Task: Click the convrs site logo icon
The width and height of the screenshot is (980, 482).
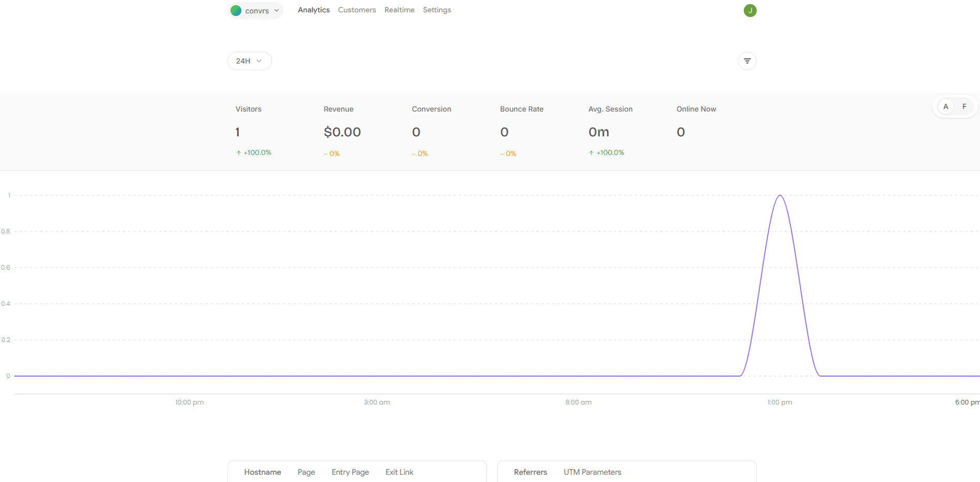Action: click(236, 10)
